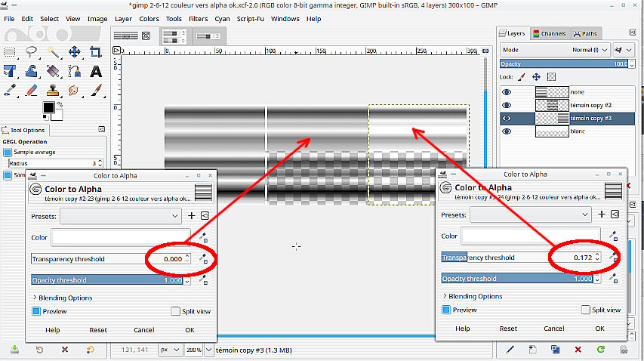
Task: Click Duplicate layer icon in Layers panel
Action: click(x=555, y=350)
